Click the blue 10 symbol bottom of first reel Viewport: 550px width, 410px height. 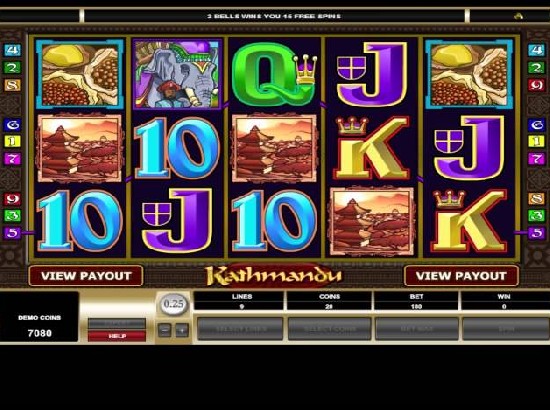click(x=80, y=220)
